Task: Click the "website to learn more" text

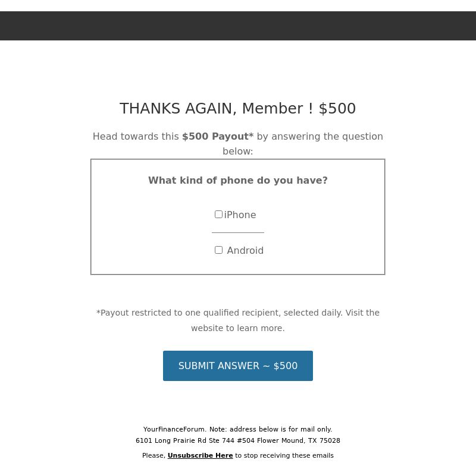Action: click(x=237, y=328)
